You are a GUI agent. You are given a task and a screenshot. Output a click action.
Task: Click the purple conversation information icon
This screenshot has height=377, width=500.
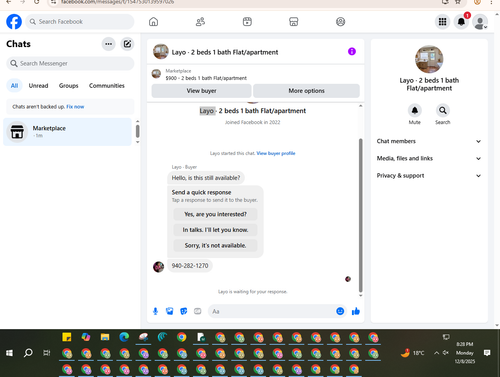click(352, 51)
